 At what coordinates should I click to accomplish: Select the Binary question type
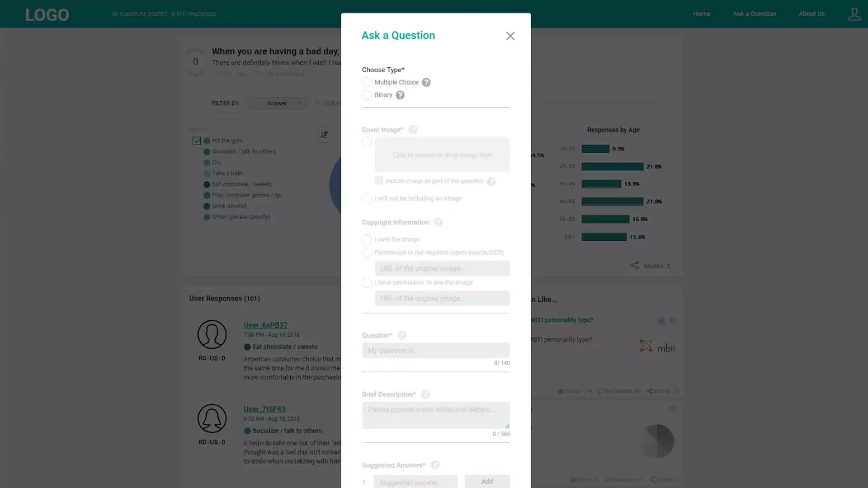[367, 95]
